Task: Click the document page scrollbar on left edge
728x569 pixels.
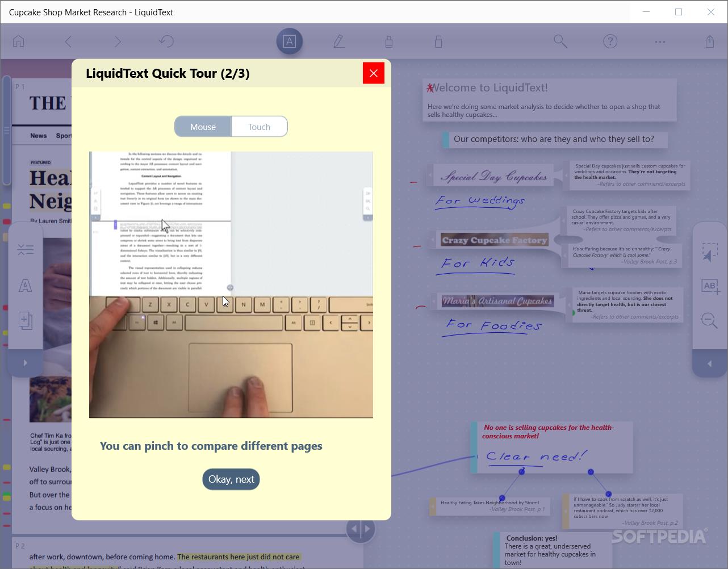Action: tap(7, 131)
